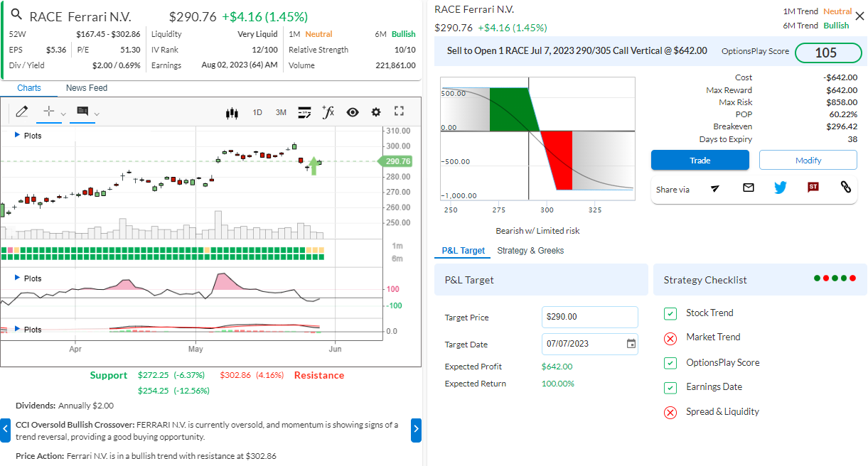Click the red X beside Spread & Liquidity
Image resolution: width=868 pixels, height=466 pixels.
tap(670, 413)
